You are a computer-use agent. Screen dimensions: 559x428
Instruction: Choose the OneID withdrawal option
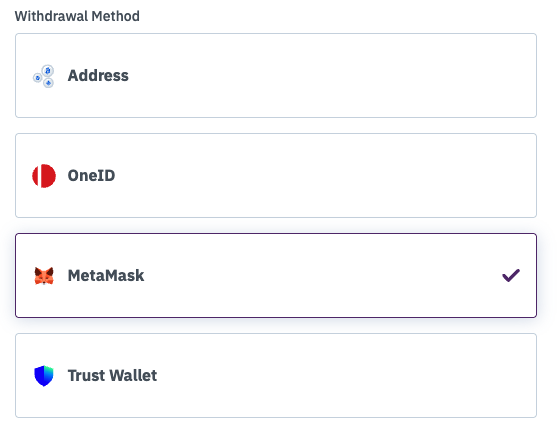pos(276,175)
